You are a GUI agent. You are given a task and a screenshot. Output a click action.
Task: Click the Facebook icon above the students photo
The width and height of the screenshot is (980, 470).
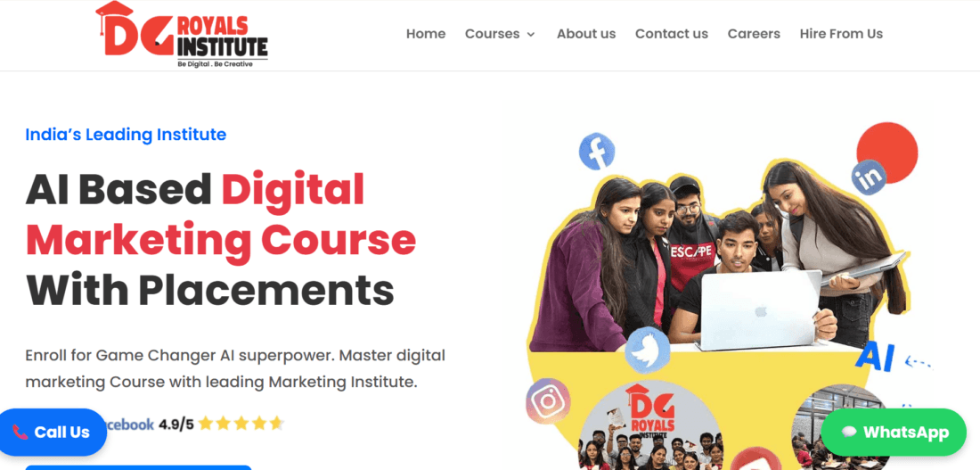coord(597,152)
